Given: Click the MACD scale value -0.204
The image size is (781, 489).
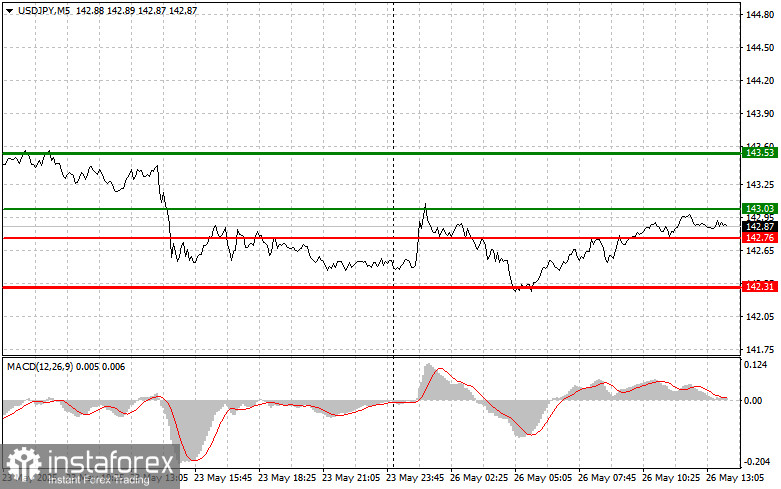Looking at the screenshot, I should 756,462.
